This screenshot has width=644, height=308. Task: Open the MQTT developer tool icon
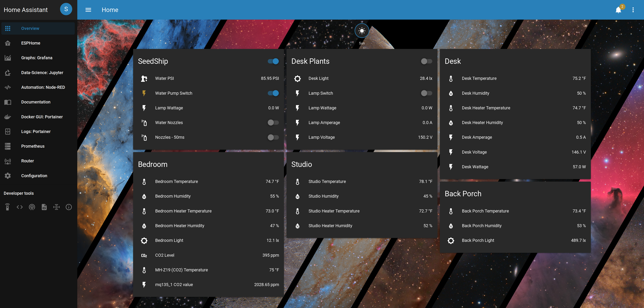pyautogui.click(x=57, y=207)
